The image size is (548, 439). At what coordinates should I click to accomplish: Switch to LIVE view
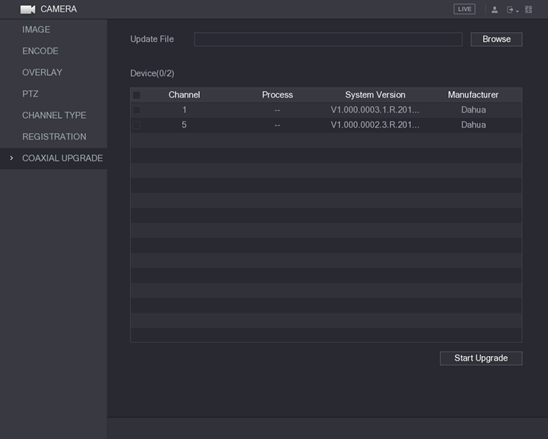tap(464, 9)
